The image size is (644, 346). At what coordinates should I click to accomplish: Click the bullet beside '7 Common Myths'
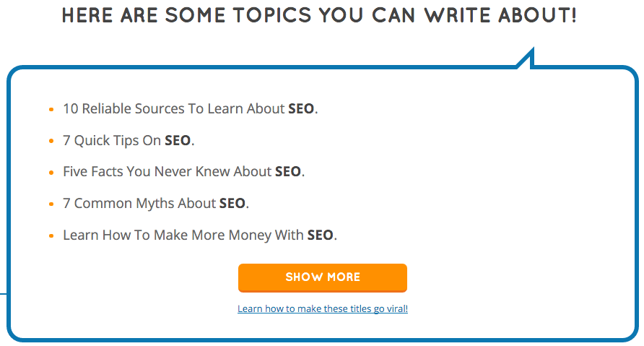51,204
